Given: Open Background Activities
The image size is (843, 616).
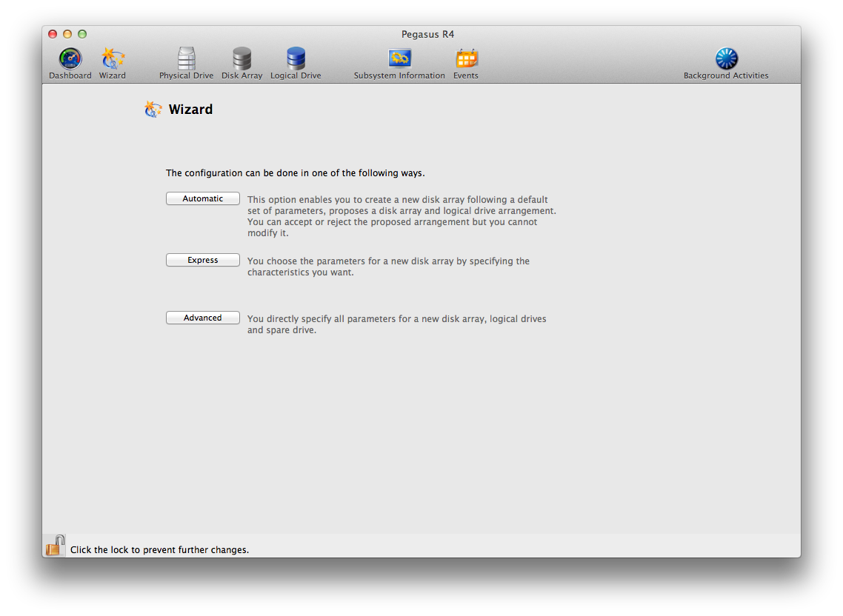Looking at the screenshot, I should [x=726, y=59].
